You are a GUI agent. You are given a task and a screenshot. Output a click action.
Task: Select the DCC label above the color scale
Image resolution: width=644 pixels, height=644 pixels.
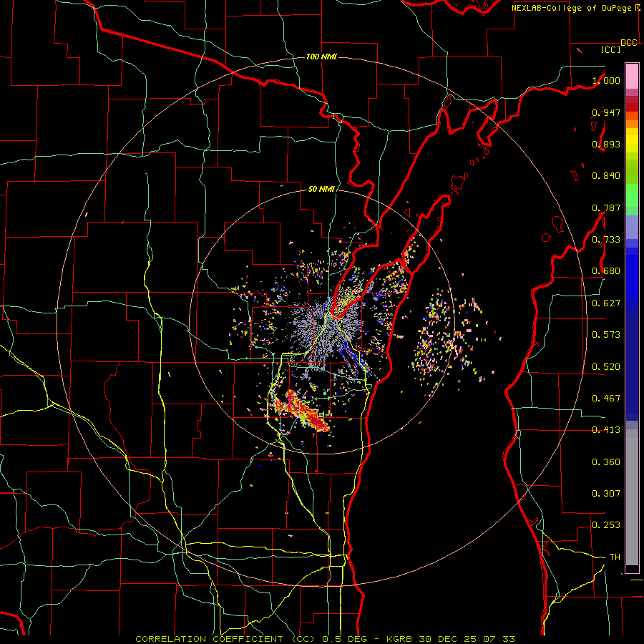click(x=628, y=43)
